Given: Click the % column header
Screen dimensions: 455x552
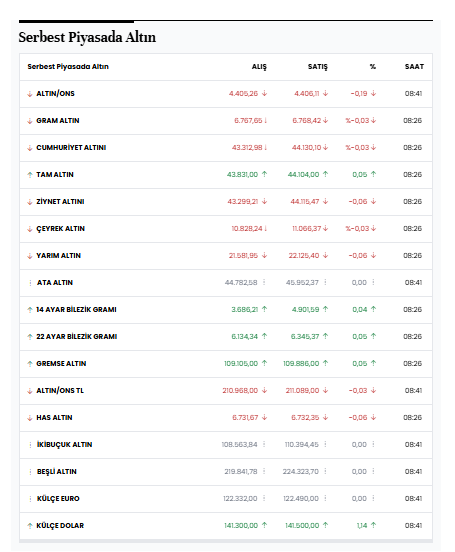Looking at the screenshot, I should (373, 67).
